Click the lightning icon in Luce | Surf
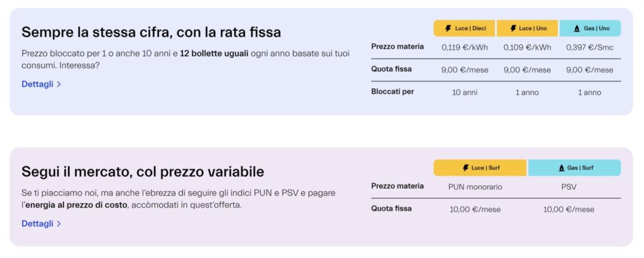Image resolution: width=644 pixels, height=258 pixels. pyautogui.click(x=465, y=168)
